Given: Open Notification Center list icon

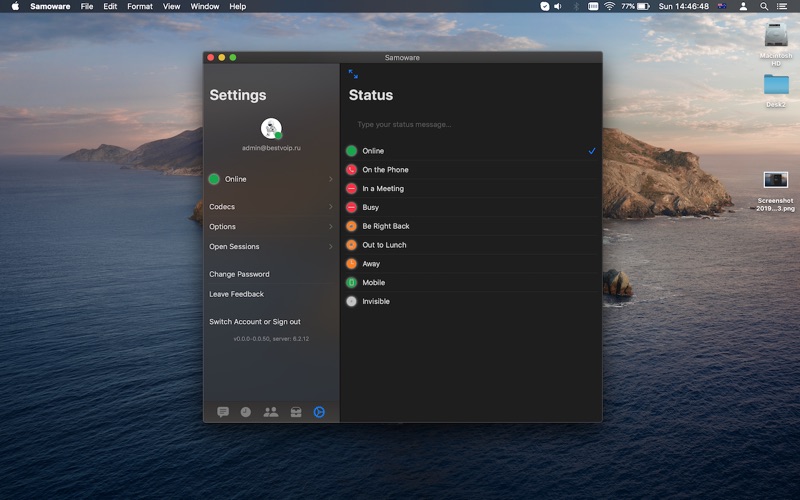Looking at the screenshot, I should (782, 6).
